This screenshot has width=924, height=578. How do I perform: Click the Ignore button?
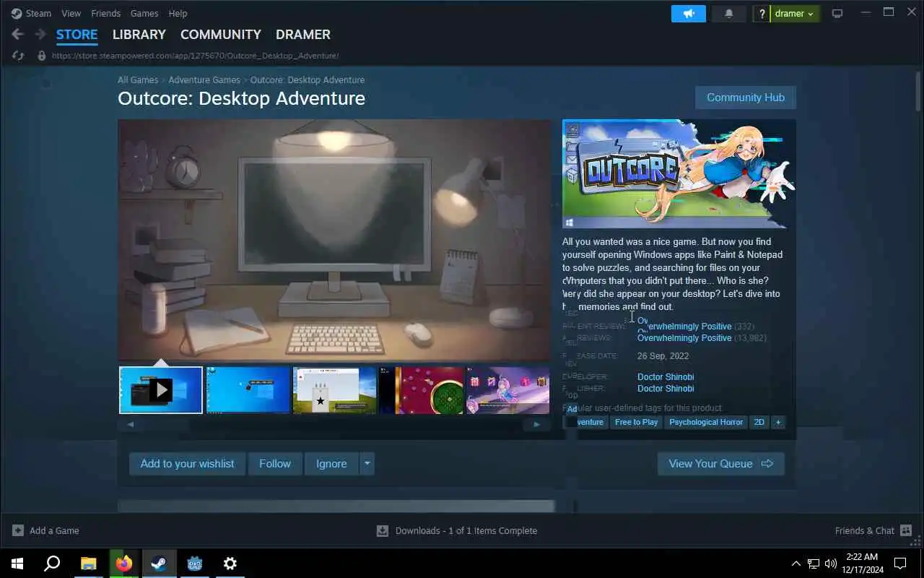(x=331, y=464)
